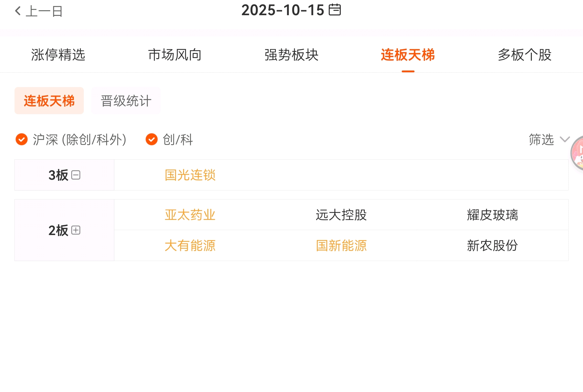Uncheck the 创/科 checkbox
The width and height of the screenshot is (583, 392).
[x=152, y=139]
